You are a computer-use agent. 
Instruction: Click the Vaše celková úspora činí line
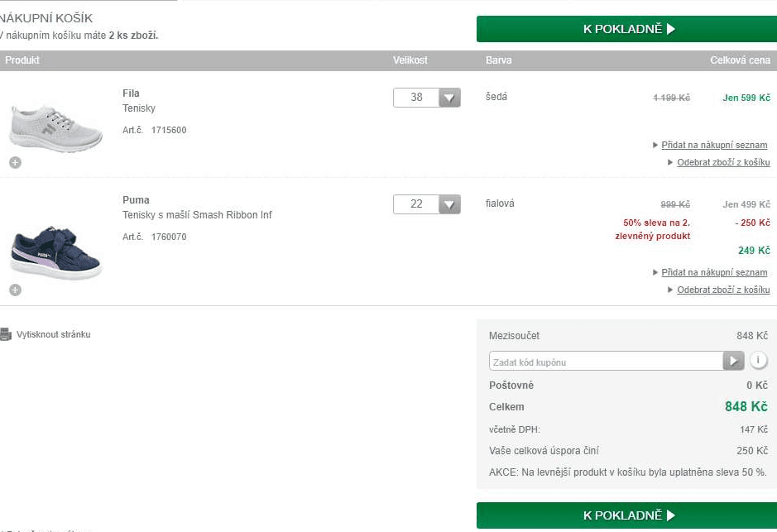(x=628, y=451)
